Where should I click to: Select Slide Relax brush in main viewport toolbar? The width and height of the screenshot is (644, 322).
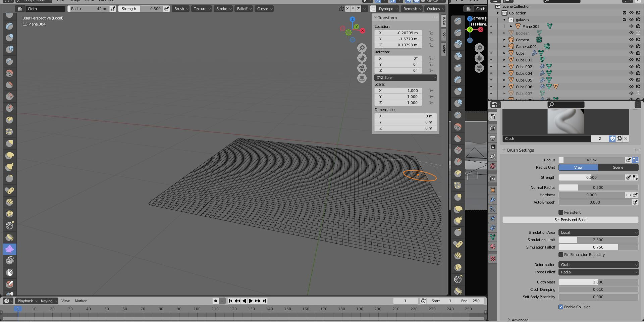tap(10, 225)
